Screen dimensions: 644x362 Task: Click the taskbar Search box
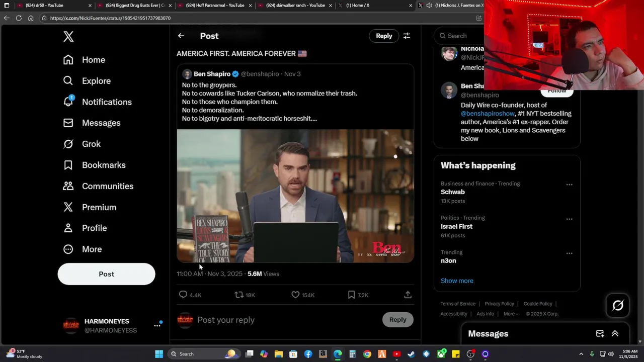click(203, 354)
